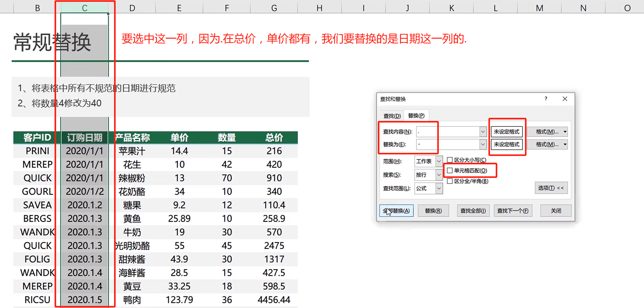The image size is (644, 308).
Task: Click the 查找下一个 button
Action: [513, 211]
